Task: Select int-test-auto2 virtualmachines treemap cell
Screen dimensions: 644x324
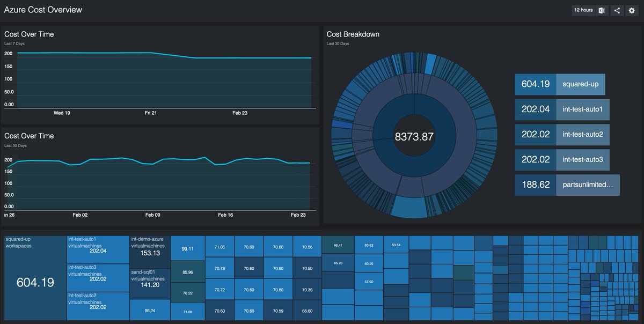Action: click(98, 306)
